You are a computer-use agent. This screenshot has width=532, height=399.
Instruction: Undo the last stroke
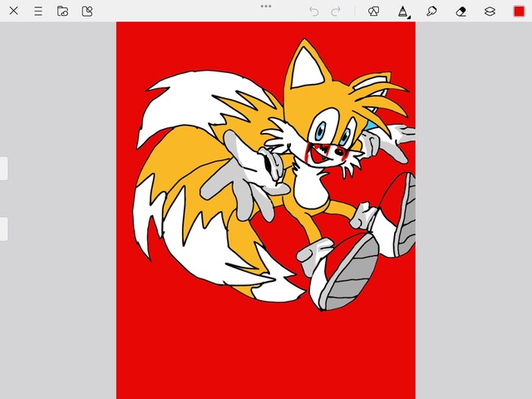point(313,11)
